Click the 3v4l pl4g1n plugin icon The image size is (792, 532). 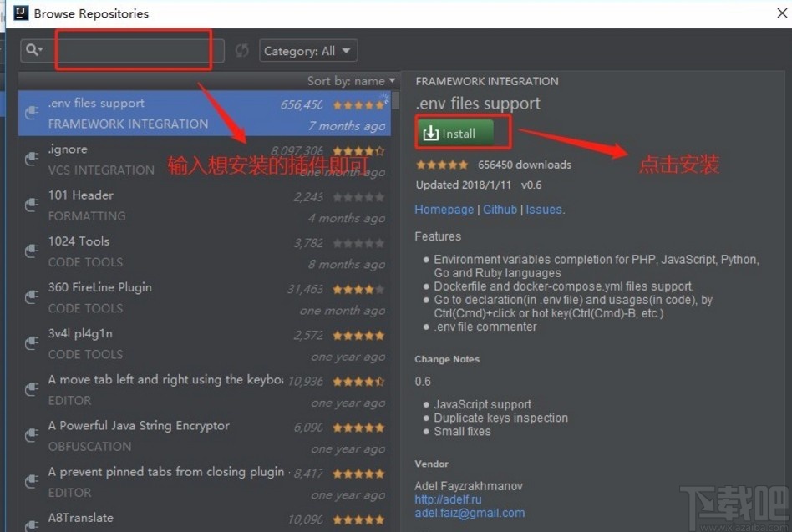31,342
